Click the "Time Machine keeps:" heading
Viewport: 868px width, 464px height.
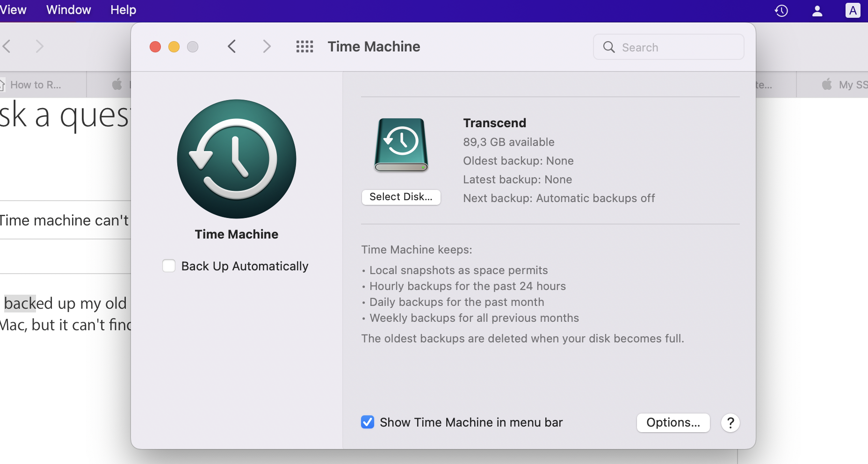[x=417, y=250]
